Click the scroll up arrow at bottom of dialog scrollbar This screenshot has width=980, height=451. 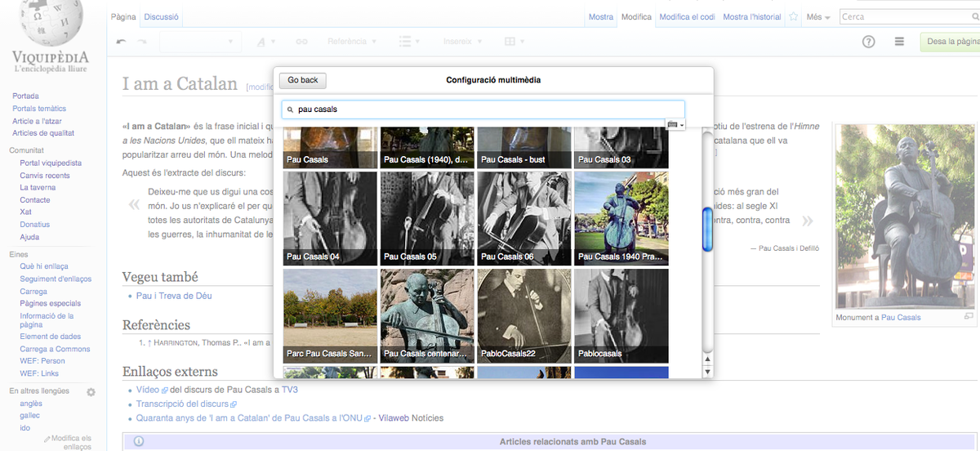[707, 359]
